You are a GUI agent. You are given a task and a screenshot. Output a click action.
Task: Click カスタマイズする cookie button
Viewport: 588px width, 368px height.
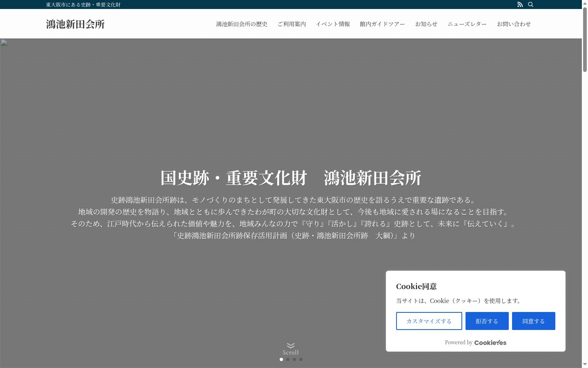[x=429, y=321]
